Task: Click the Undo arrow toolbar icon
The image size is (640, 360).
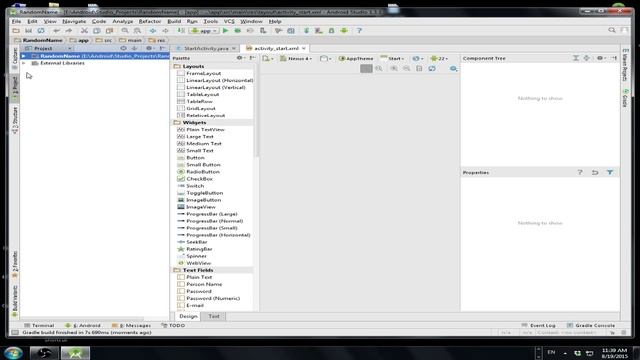Action: [x=56, y=31]
